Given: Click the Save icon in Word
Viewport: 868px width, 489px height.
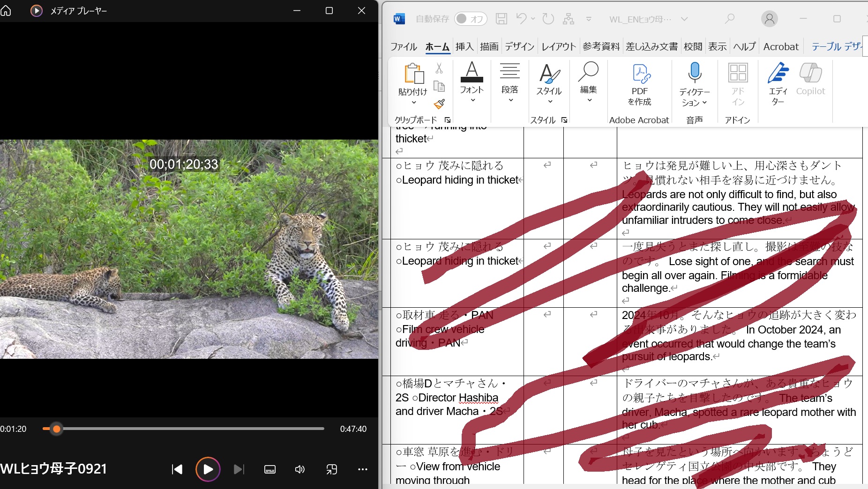Looking at the screenshot, I should [x=501, y=19].
